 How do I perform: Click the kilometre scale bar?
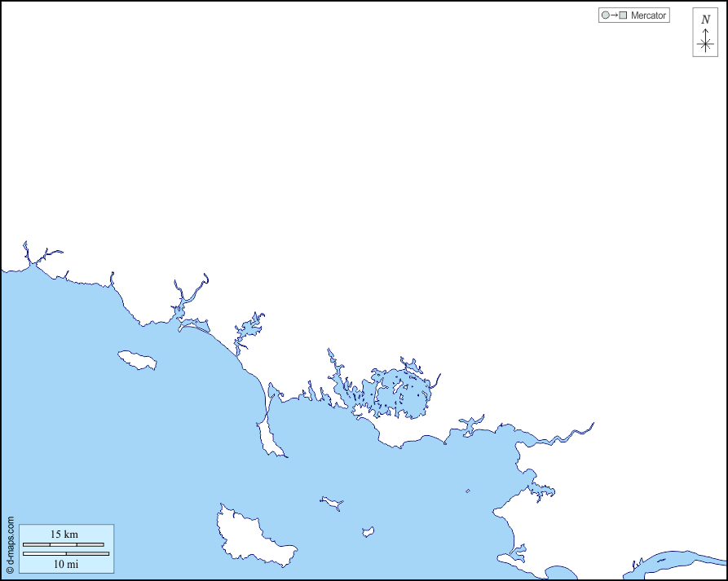coord(64,544)
